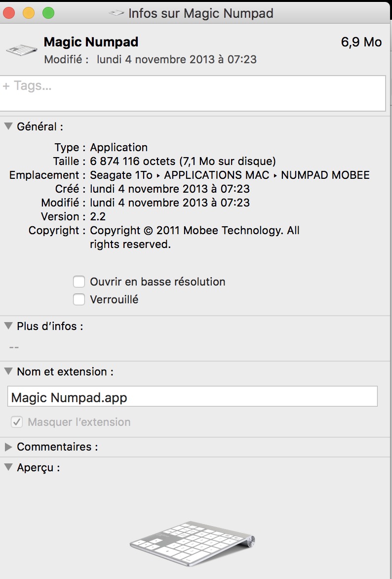The height and width of the screenshot is (579, 392).
Task: Minimize the window with yellow button
Action: coord(29,13)
